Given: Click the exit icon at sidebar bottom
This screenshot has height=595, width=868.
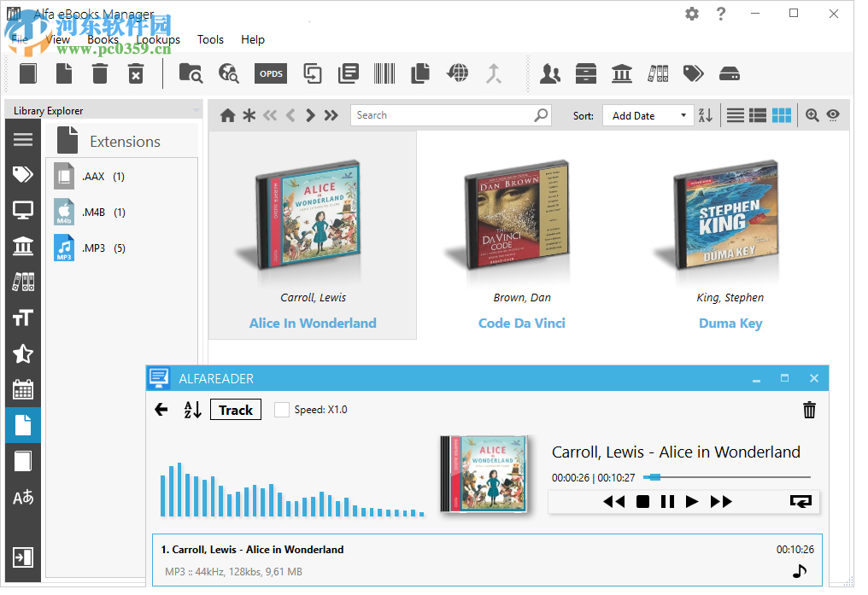Looking at the screenshot, I should [22, 557].
